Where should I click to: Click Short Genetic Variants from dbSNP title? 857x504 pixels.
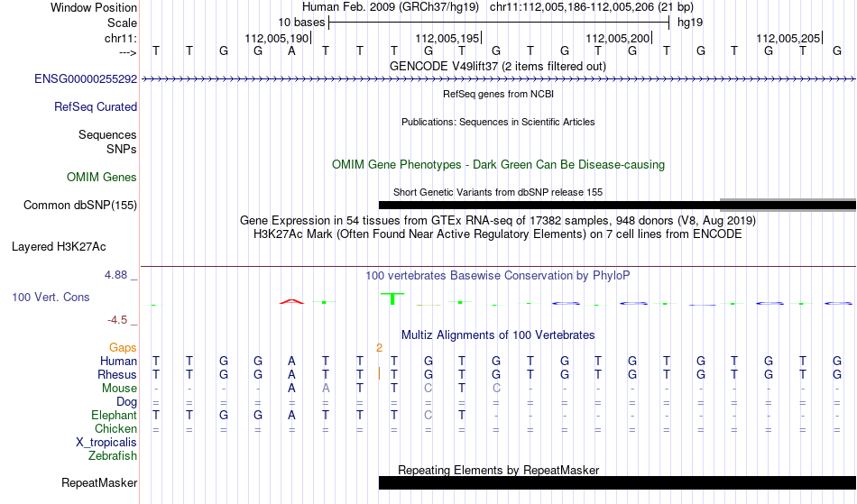498,192
